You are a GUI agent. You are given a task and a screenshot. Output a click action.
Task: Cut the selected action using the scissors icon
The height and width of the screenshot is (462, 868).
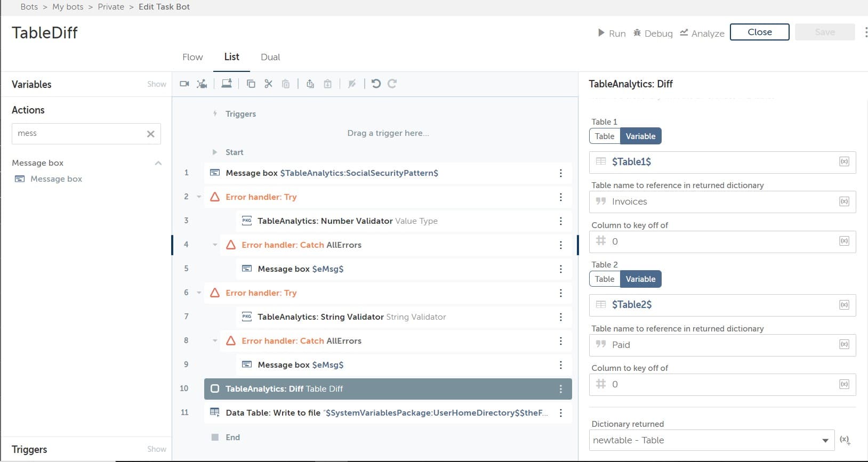pyautogui.click(x=268, y=84)
